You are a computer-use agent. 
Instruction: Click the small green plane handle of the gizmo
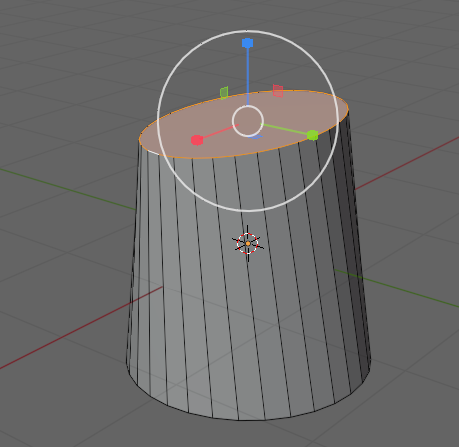(224, 93)
